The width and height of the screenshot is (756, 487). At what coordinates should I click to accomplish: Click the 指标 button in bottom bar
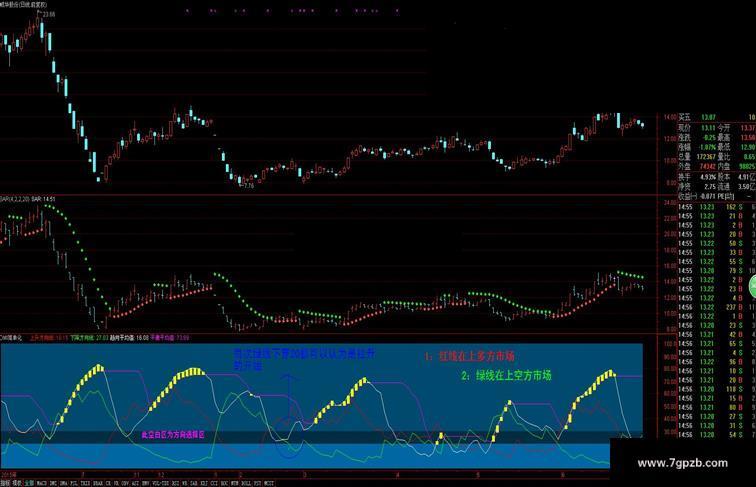coord(5,483)
